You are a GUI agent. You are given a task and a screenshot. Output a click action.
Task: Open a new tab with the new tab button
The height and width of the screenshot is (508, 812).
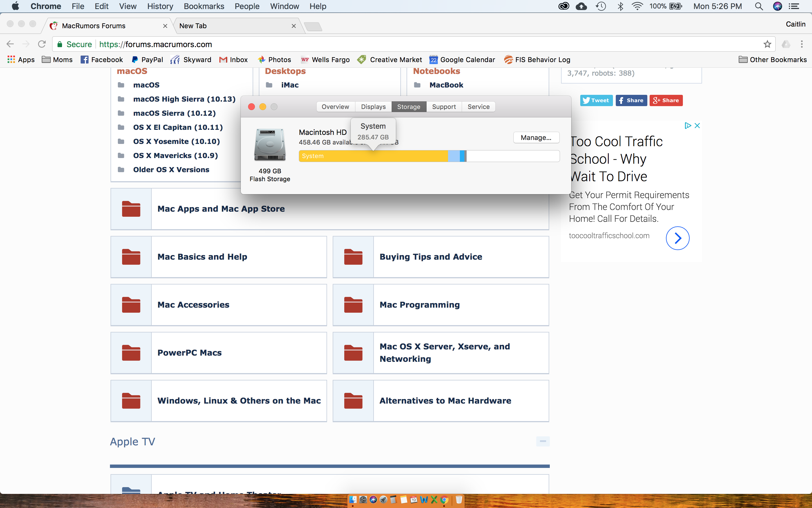[313, 26]
